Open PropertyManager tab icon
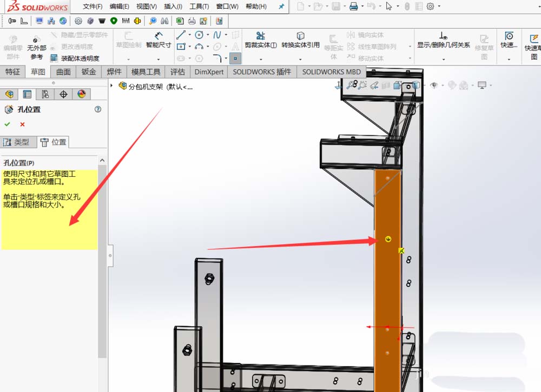 point(27,94)
